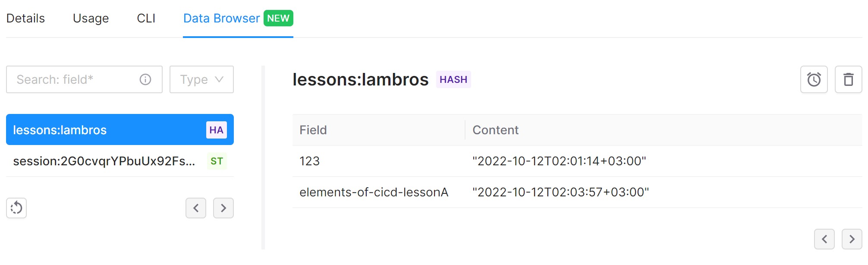Click the content value for field 123

pos(559,161)
